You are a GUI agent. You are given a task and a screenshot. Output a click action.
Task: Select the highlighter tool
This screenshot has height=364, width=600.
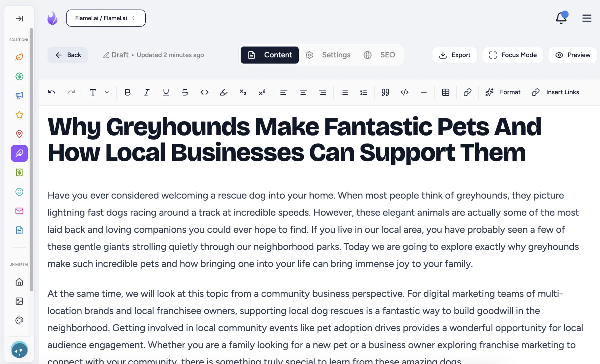(x=223, y=92)
